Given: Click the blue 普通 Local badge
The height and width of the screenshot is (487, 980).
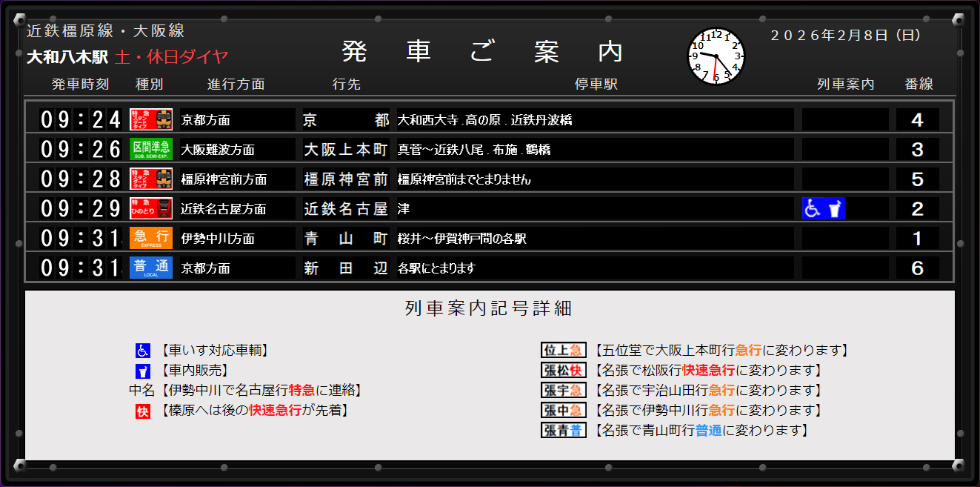Looking at the screenshot, I should (x=151, y=268).
